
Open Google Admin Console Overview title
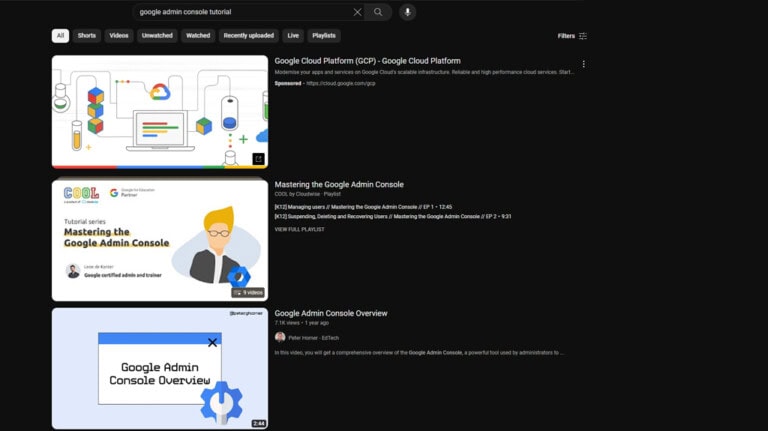[x=331, y=313]
